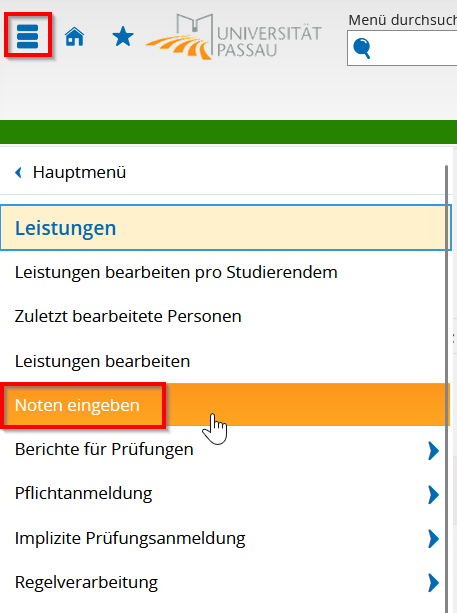Viewport: 457px width, 613px height.
Task: Click the magnifier search icon
Action: pos(362,48)
